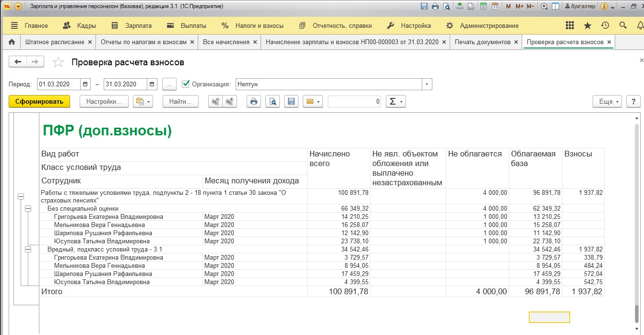Open the History clock icon

605,25
